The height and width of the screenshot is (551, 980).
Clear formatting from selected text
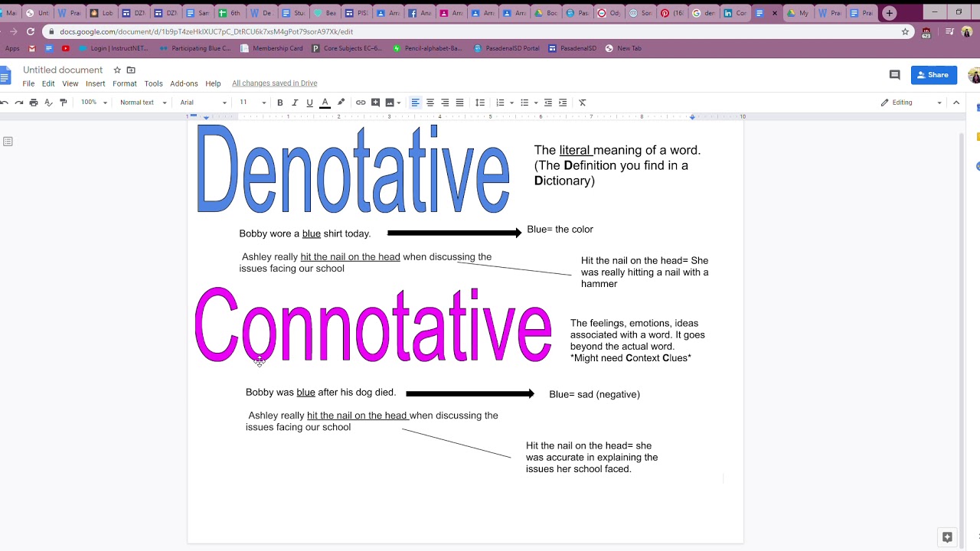pos(582,103)
